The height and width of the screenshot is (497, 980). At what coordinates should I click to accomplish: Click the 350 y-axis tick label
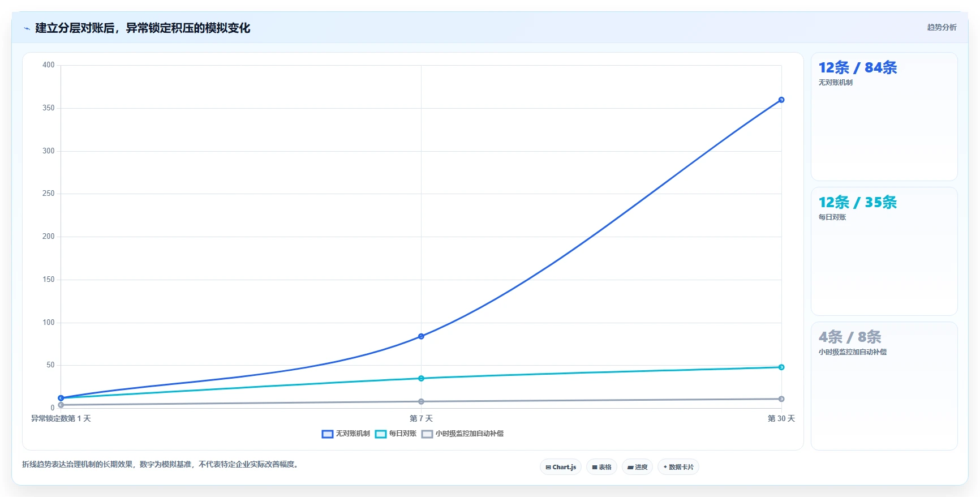tap(49, 108)
